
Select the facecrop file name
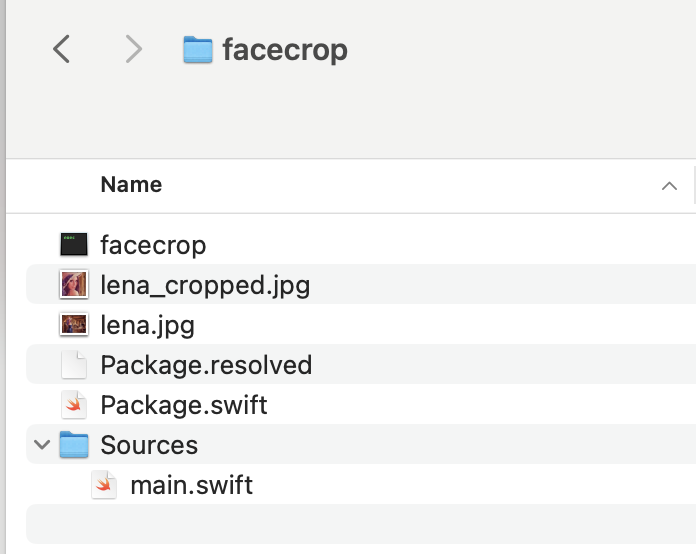[153, 245]
